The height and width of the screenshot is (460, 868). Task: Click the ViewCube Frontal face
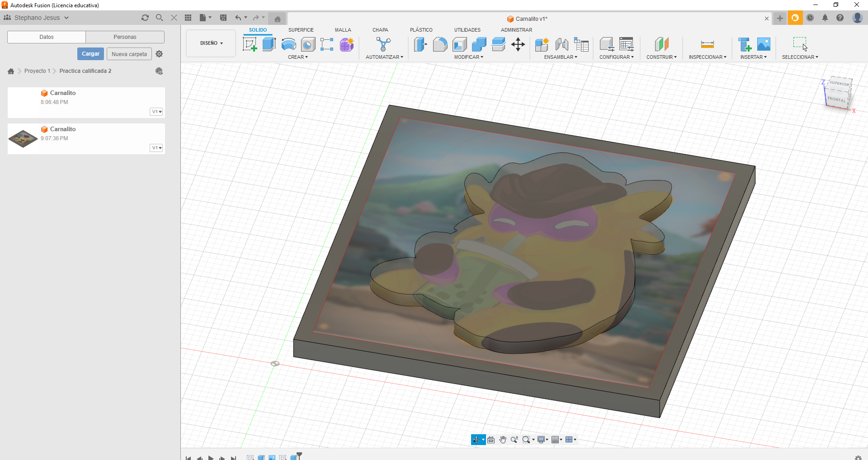836,99
